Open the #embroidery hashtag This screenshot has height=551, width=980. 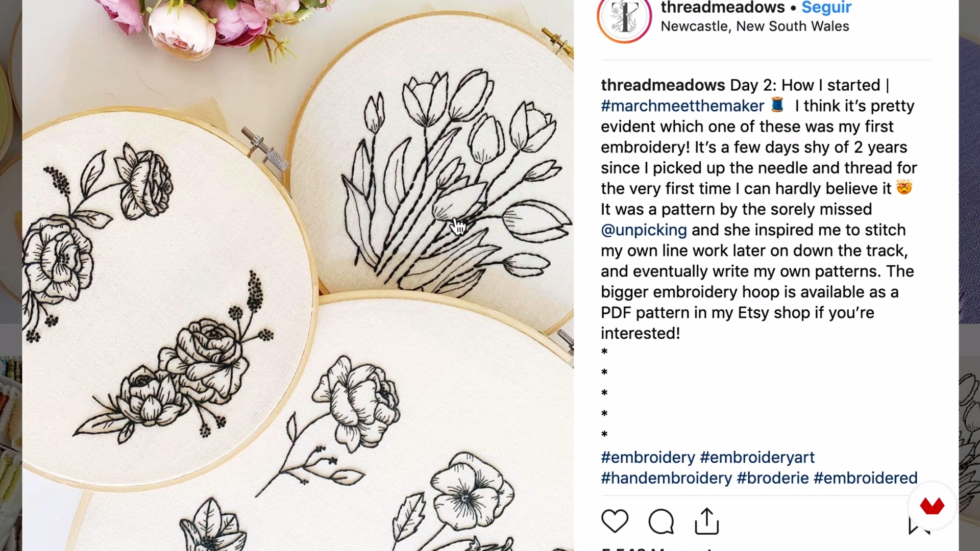pyautogui.click(x=648, y=458)
